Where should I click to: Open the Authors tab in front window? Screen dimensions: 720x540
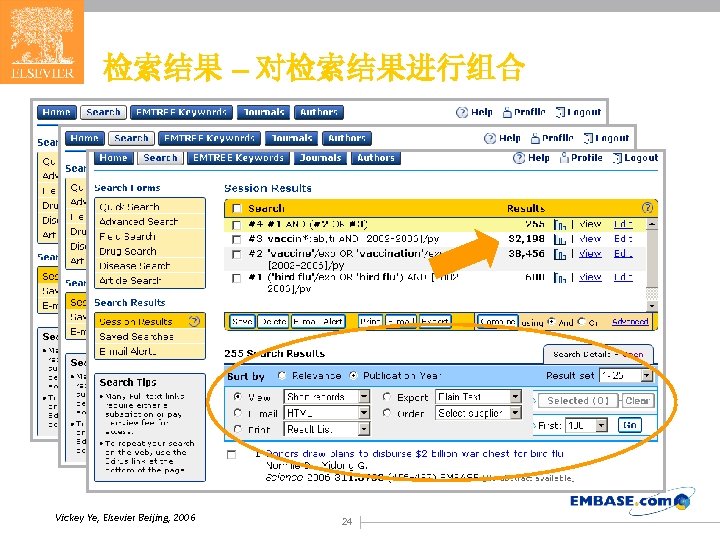point(376,158)
